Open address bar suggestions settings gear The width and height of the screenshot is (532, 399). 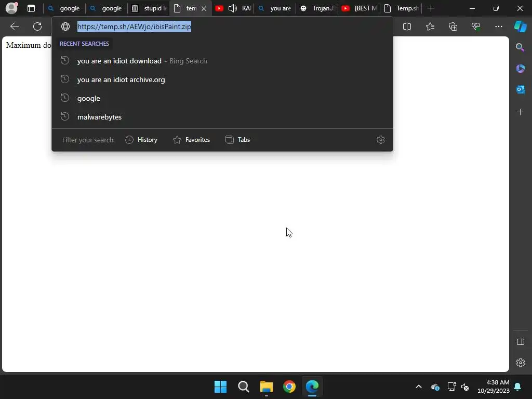381,140
